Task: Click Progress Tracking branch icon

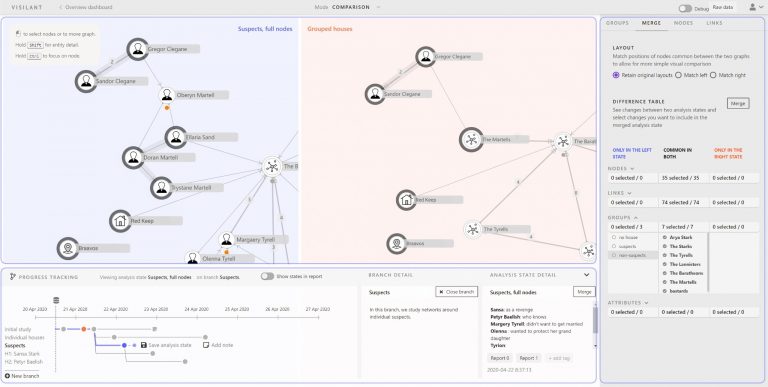Action: click(13, 277)
